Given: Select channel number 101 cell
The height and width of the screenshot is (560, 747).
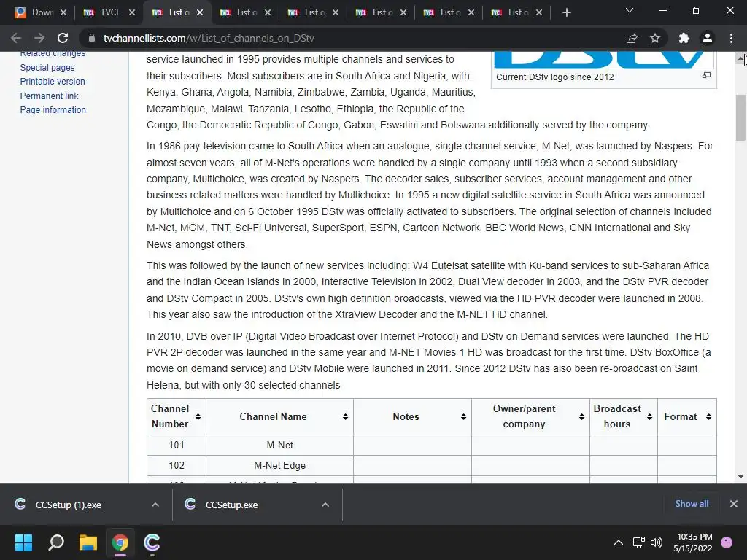Looking at the screenshot, I should [x=177, y=446].
